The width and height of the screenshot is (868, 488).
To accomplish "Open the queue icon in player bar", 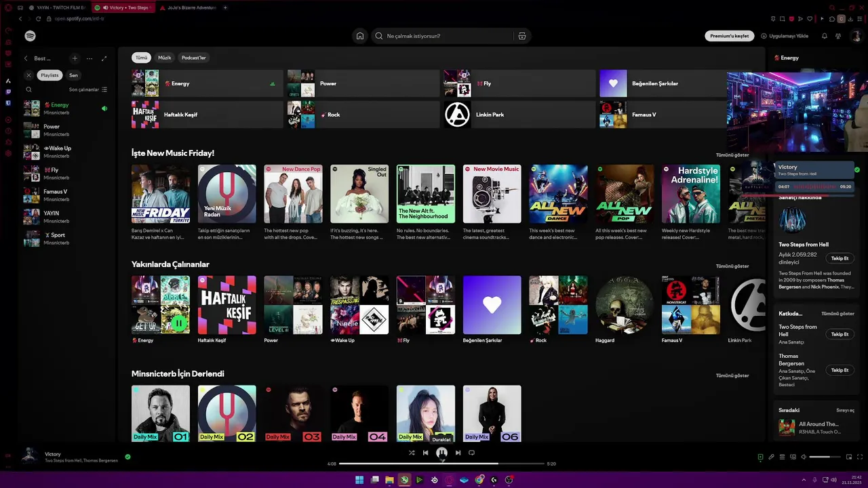I will click(x=782, y=457).
